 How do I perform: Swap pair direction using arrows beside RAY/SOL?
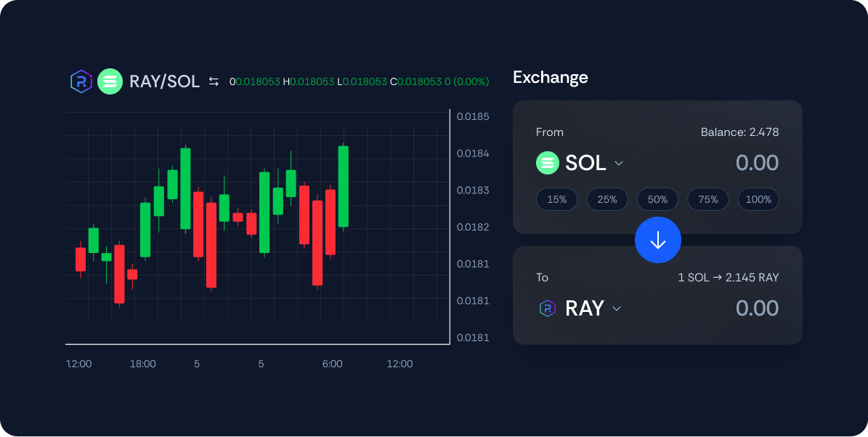[214, 81]
